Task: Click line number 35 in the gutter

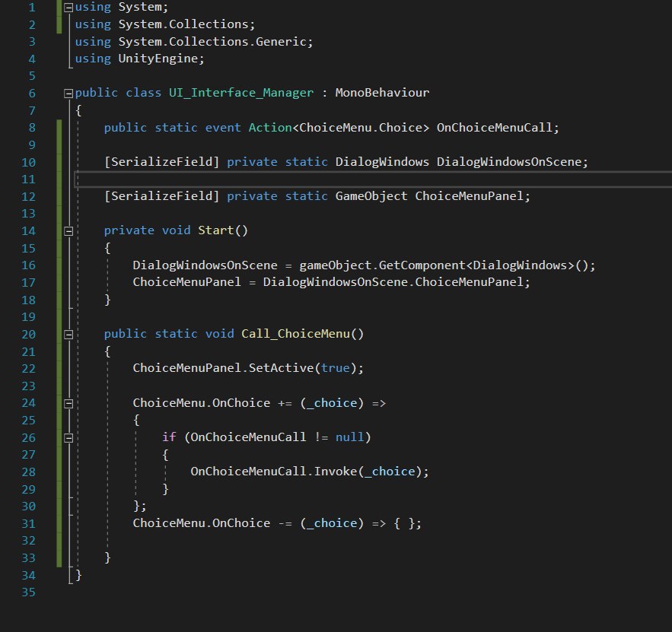Action: coord(28,592)
